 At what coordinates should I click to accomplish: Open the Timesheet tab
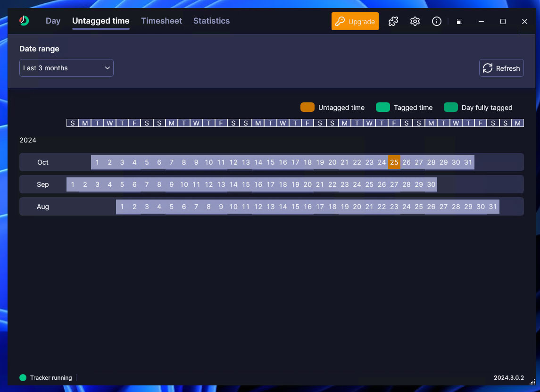tap(161, 21)
